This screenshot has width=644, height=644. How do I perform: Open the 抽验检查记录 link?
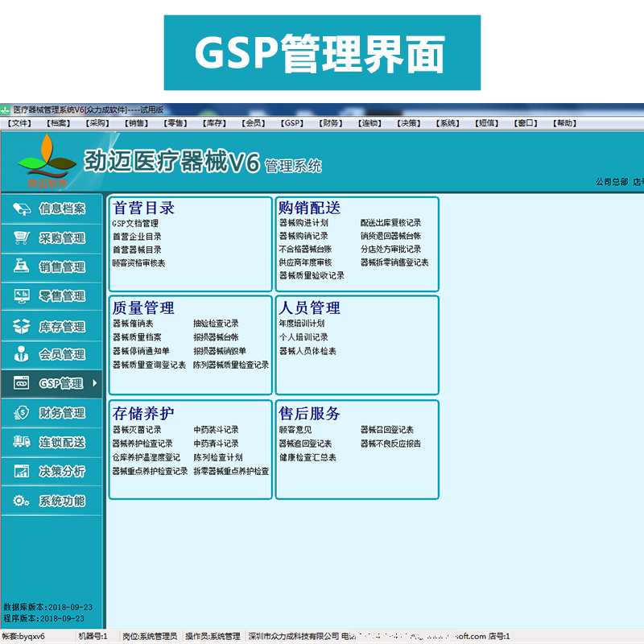[216, 324]
